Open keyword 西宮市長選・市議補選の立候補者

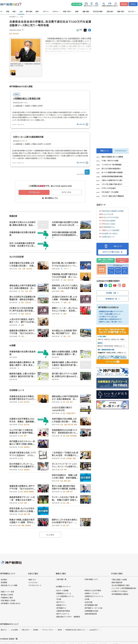(x=113, y=211)
